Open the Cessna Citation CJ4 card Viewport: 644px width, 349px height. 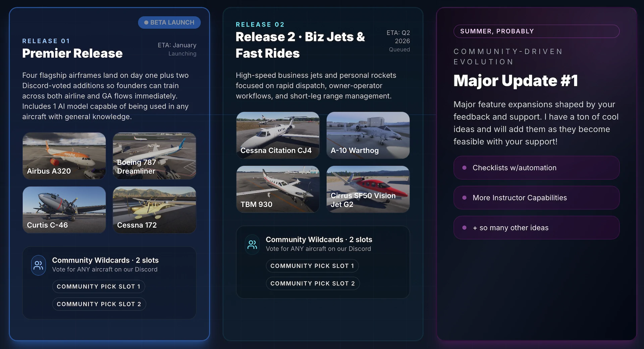(x=278, y=135)
